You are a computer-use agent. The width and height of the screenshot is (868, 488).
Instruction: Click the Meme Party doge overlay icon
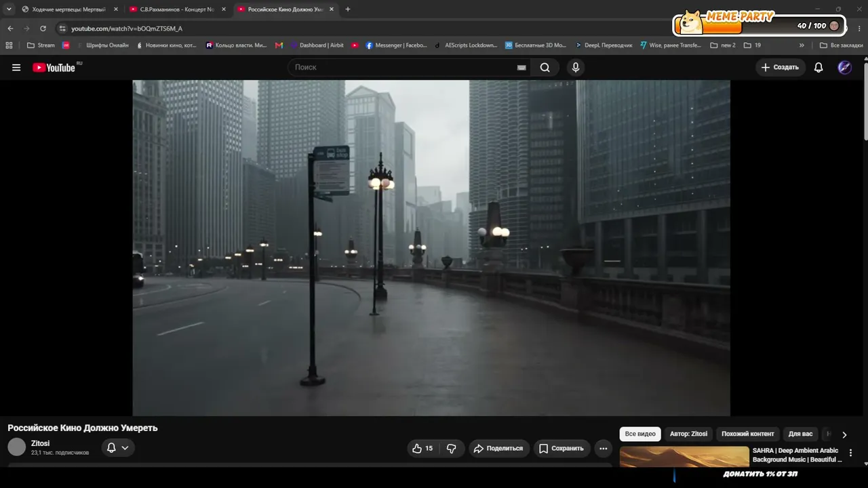coord(691,22)
